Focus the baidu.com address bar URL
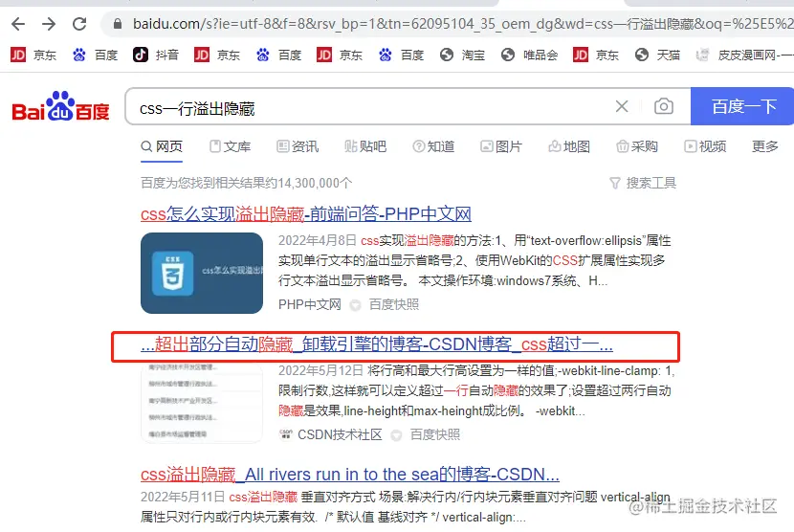 tap(462, 24)
